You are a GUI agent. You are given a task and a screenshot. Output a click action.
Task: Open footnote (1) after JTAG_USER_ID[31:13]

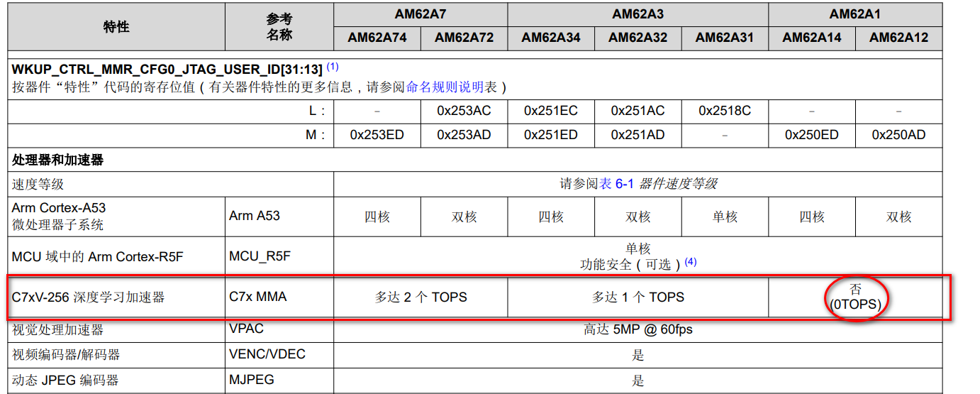click(332, 67)
